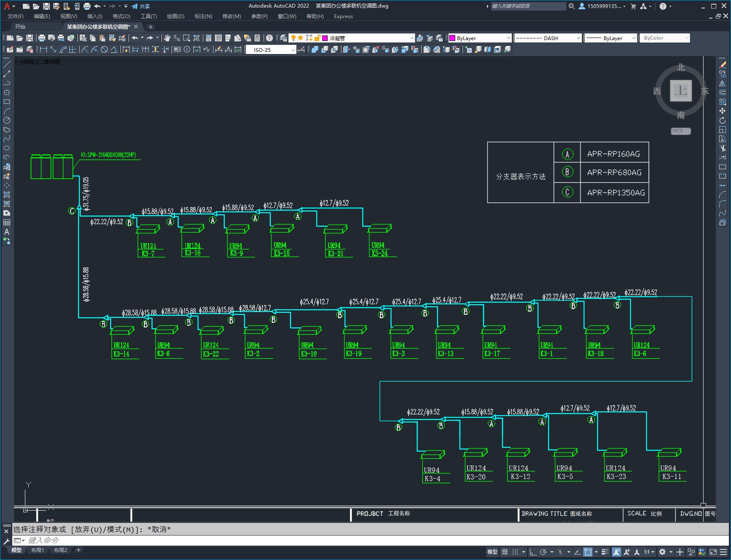The image size is (731, 560).
Task: Click the WCS button under the ViewCube
Action: coord(680,131)
